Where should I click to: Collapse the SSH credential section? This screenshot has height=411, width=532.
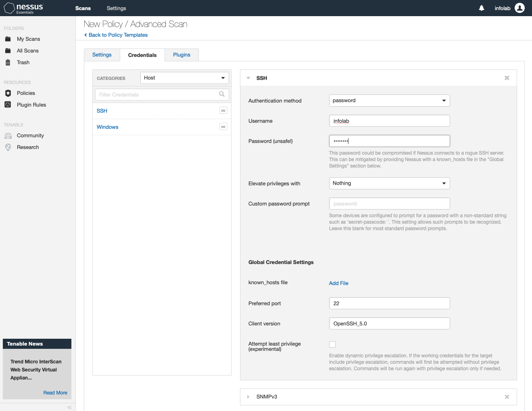pyautogui.click(x=248, y=78)
